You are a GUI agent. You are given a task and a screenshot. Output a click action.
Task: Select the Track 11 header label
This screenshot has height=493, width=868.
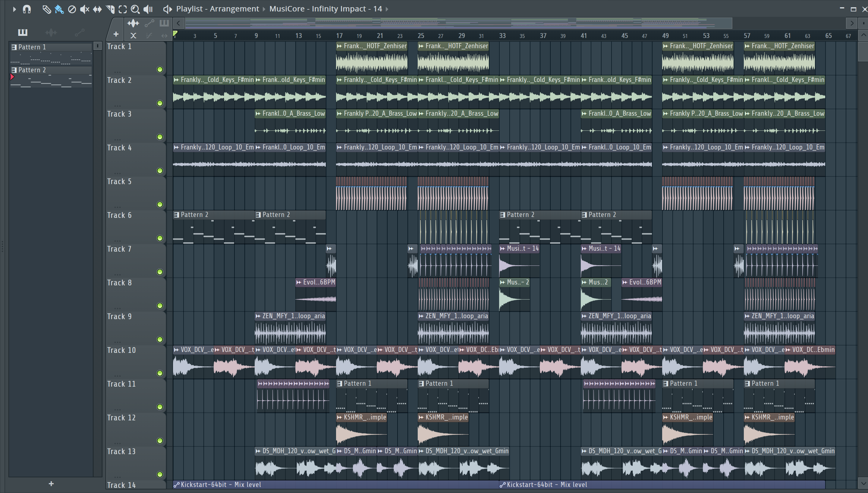tap(121, 384)
